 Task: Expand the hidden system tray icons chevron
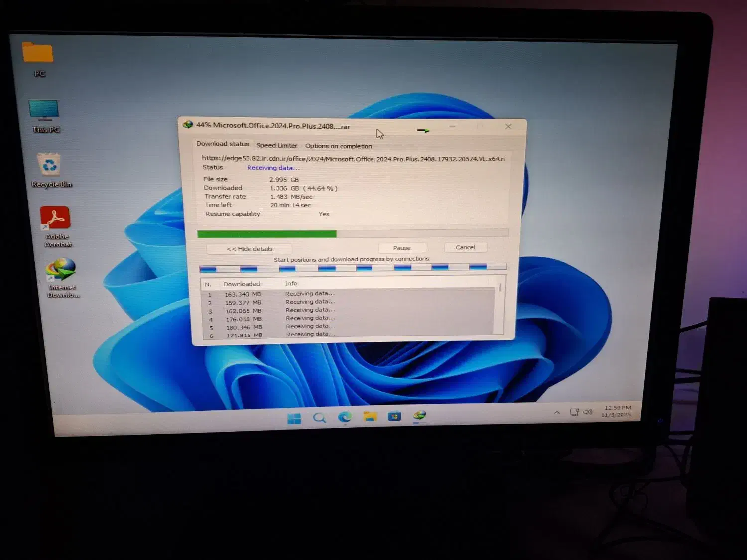(557, 413)
